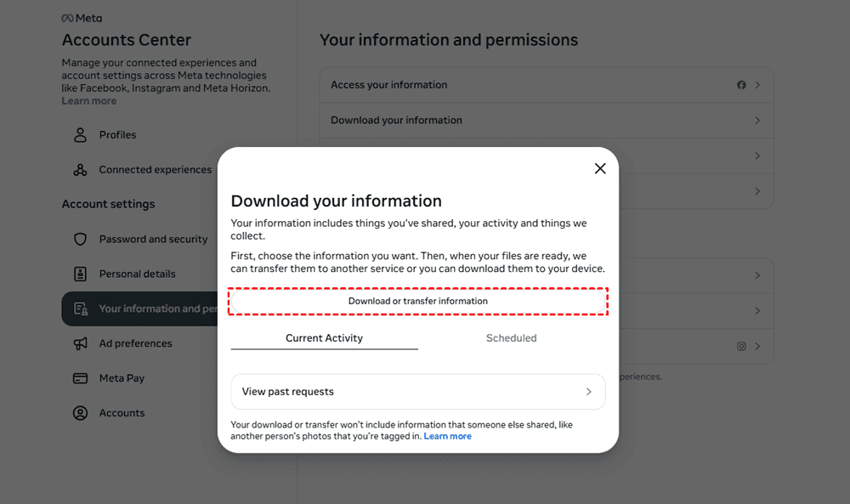Open the Download your information row chevron
The height and width of the screenshot is (504, 850).
(x=757, y=121)
